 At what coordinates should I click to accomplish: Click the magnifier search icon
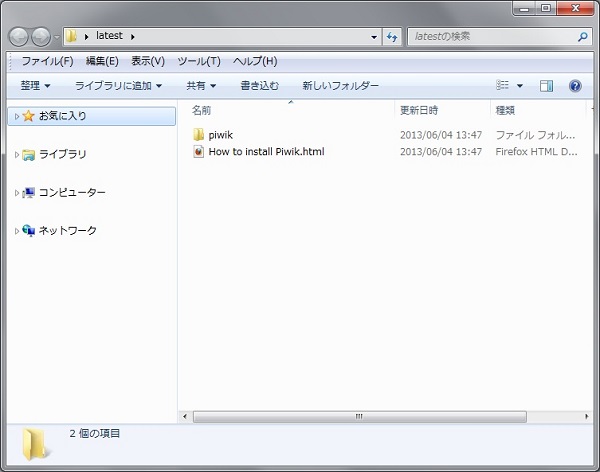click(582, 37)
